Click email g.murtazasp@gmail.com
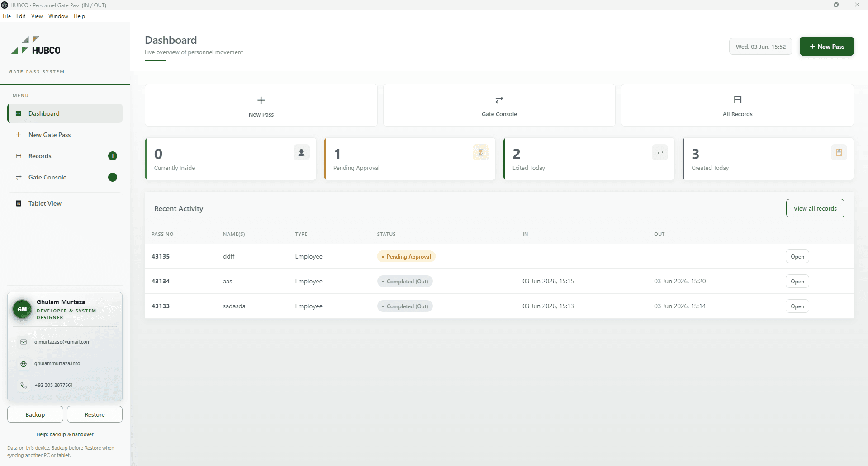The width and height of the screenshot is (868, 466). [x=62, y=342]
